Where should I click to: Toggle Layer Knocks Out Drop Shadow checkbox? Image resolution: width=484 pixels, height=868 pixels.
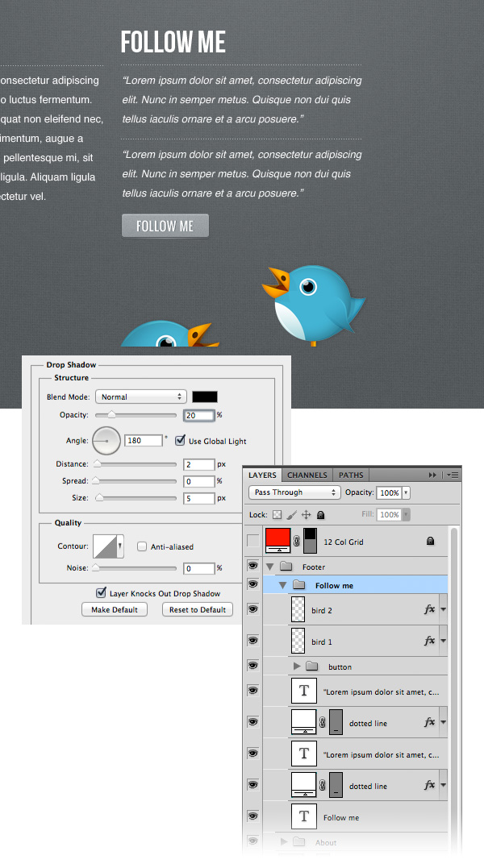tap(101, 593)
